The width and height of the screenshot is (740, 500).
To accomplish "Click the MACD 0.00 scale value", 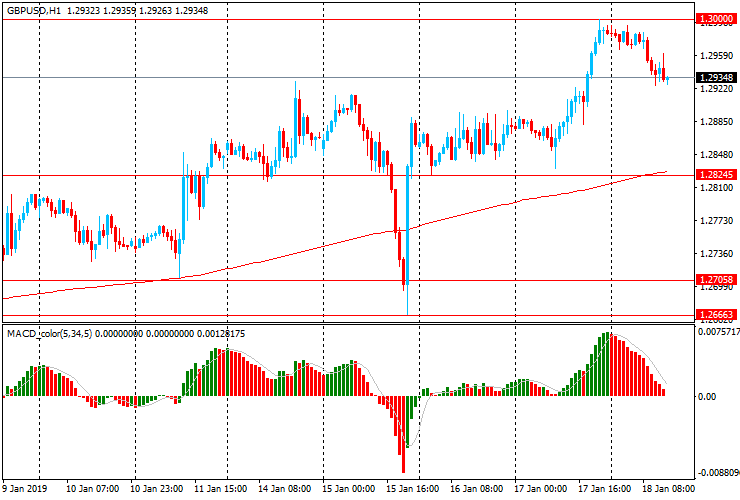I will [707, 396].
